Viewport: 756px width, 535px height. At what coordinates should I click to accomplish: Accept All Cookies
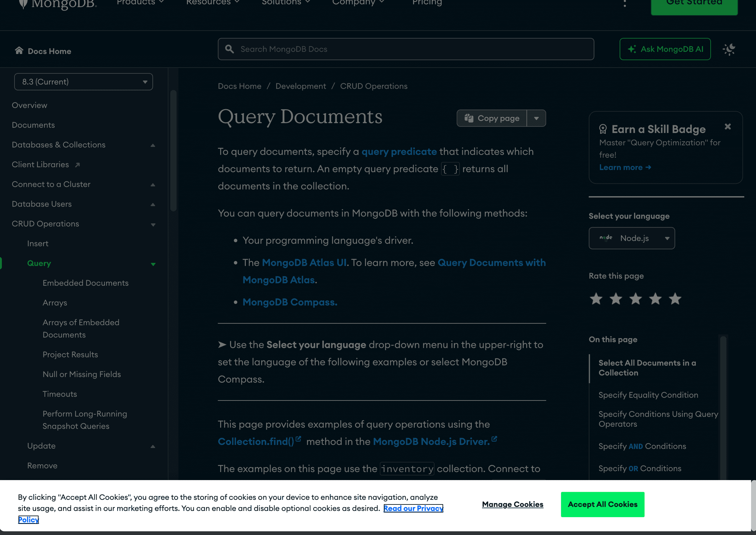coord(602,504)
